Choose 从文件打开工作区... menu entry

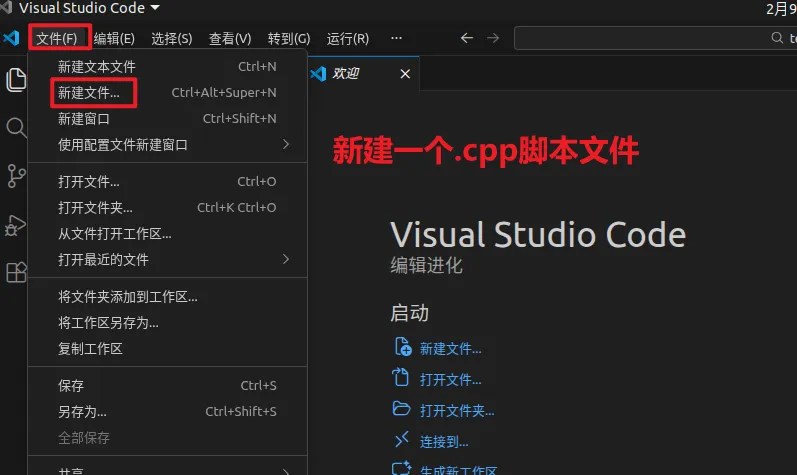[168, 233]
